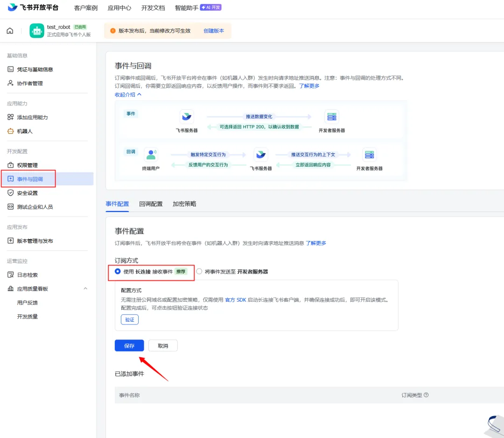Switch to the 事件配置 tab
The image size is (504, 438).
pyautogui.click(x=117, y=204)
